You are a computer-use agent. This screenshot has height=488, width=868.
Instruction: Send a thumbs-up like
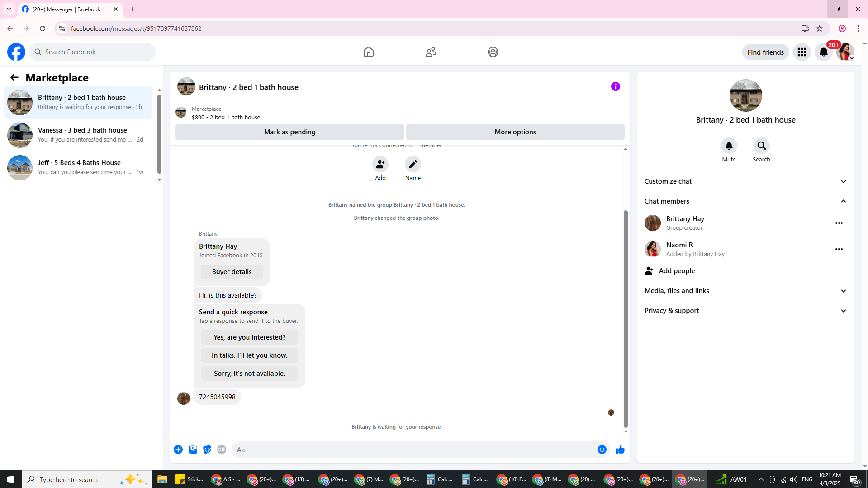tap(620, 449)
